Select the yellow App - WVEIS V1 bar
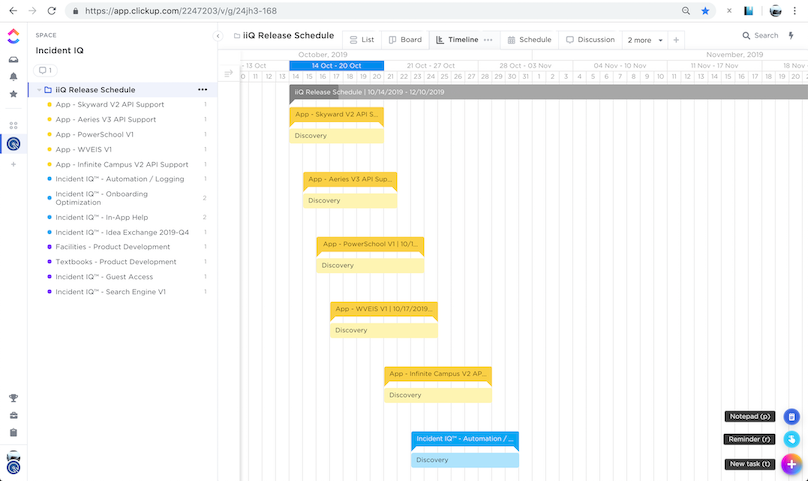Screen dimensions: 808x481 pyautogui.click(x=384, y=309)
